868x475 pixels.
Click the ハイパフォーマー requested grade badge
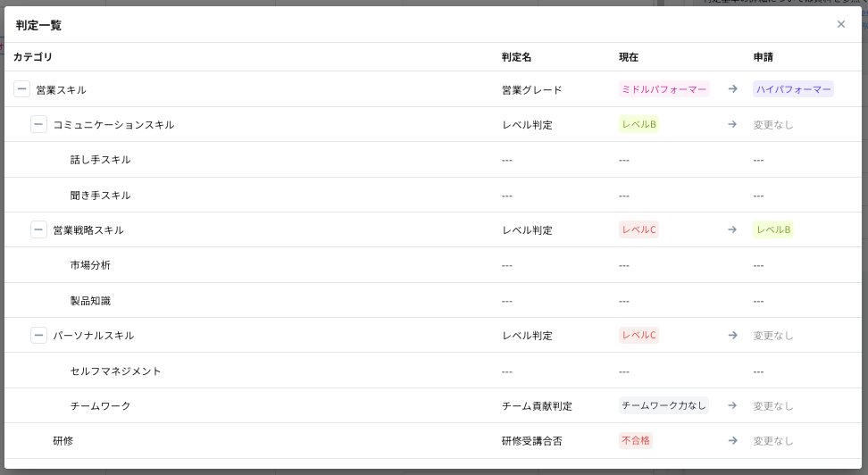coord(793,89)
